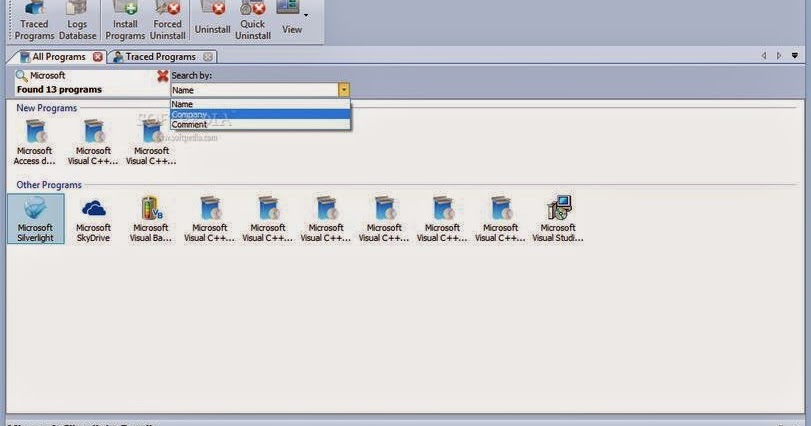Open the tab list down-arrow menu

point(795,56)
